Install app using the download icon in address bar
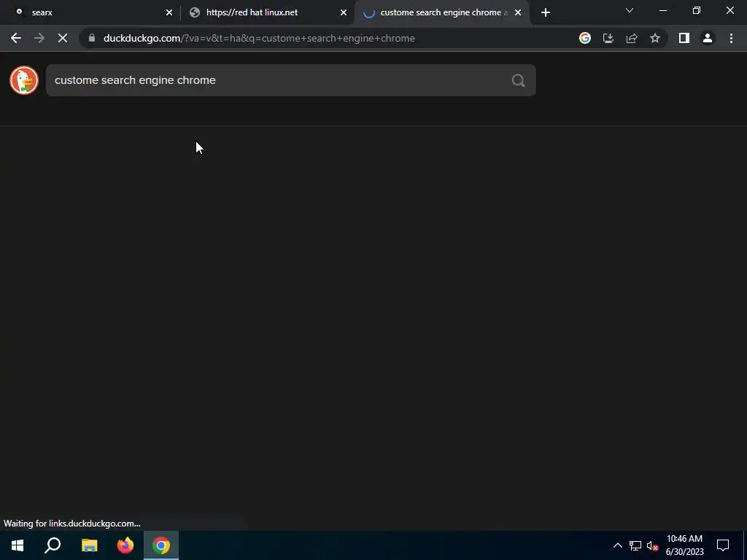Image resolution: width=747 pixels, height=560 pixels. 608,38
